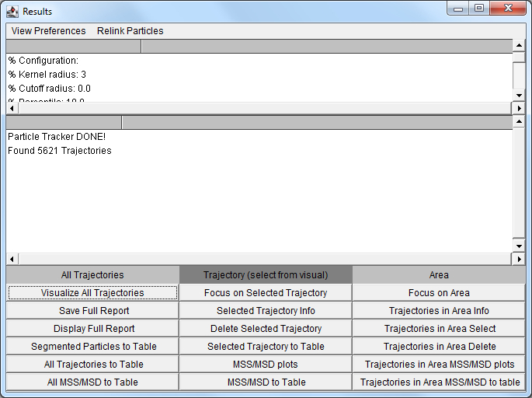Image resolution: width=532 pixels, height=398 pixels.
Task: Click Trajectories in Area Info
Action: pos(439,311)
